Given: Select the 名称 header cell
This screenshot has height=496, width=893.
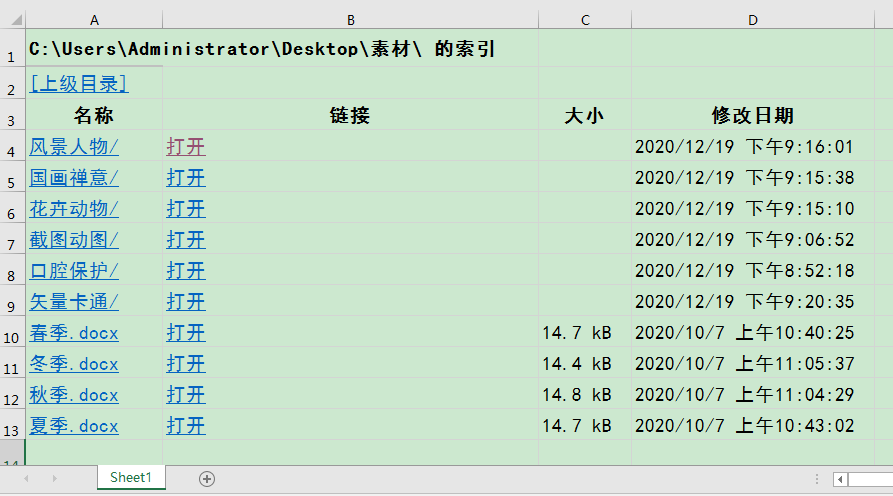Looking at the screenshot, I should pos(94,115).
